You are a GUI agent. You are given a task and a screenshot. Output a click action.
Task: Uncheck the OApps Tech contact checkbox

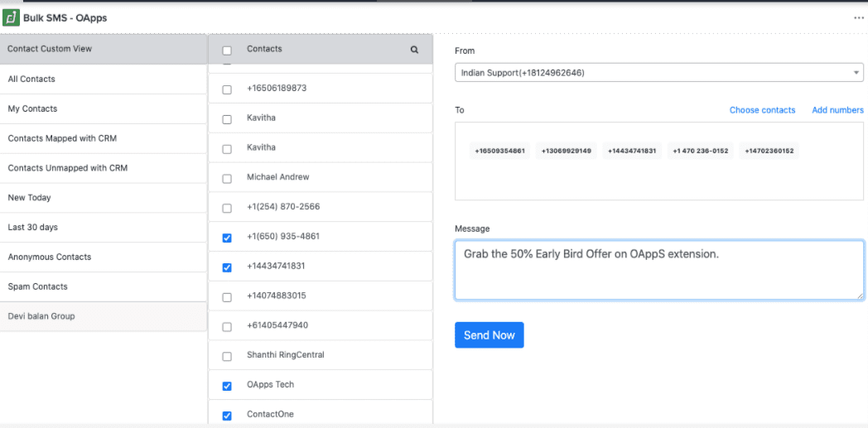pos(227,386)
